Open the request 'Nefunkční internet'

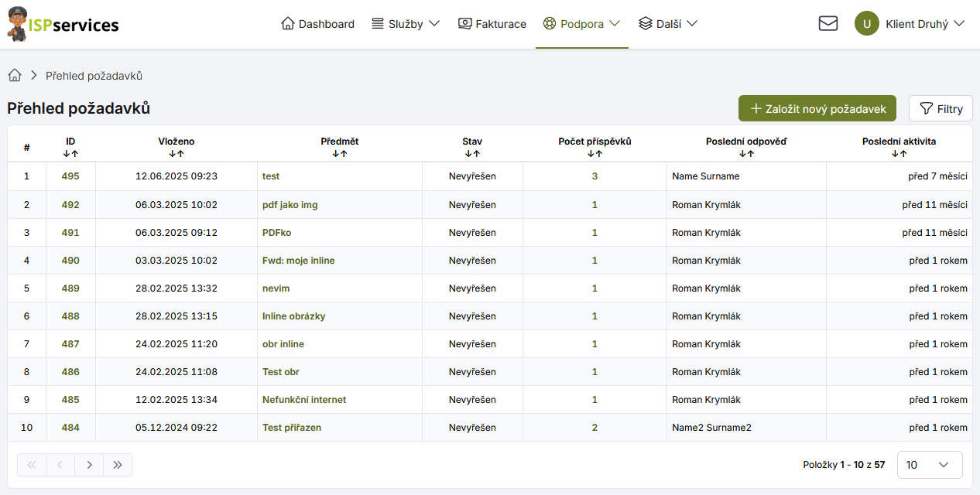[x=304, y=400]
